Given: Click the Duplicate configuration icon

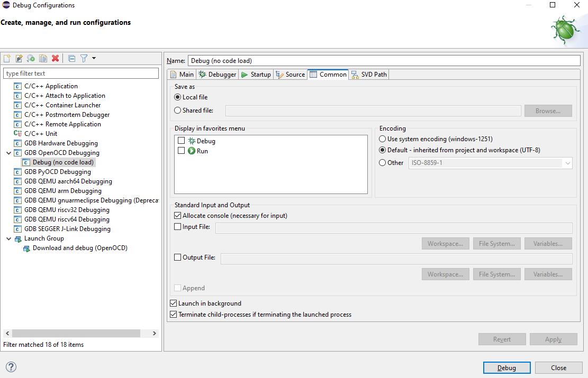Looking at the screenshot, I should [x=43, y=58].
